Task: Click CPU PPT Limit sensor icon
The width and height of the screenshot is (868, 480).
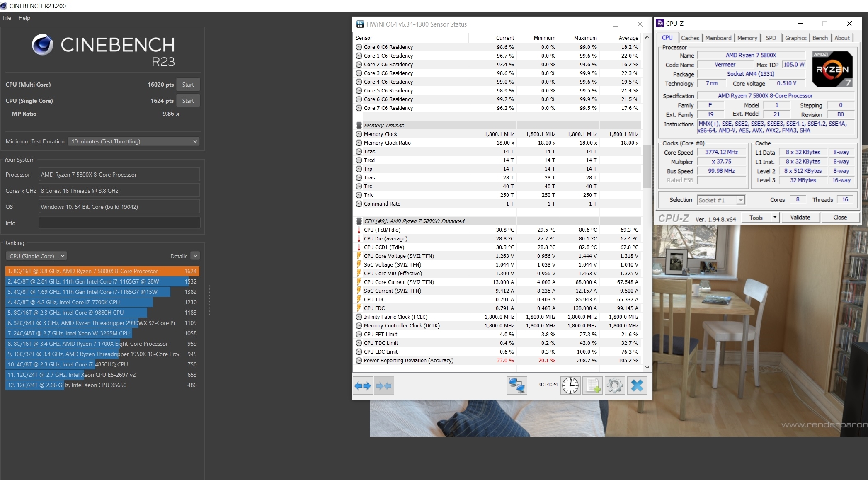Action: tap(359, 335)
